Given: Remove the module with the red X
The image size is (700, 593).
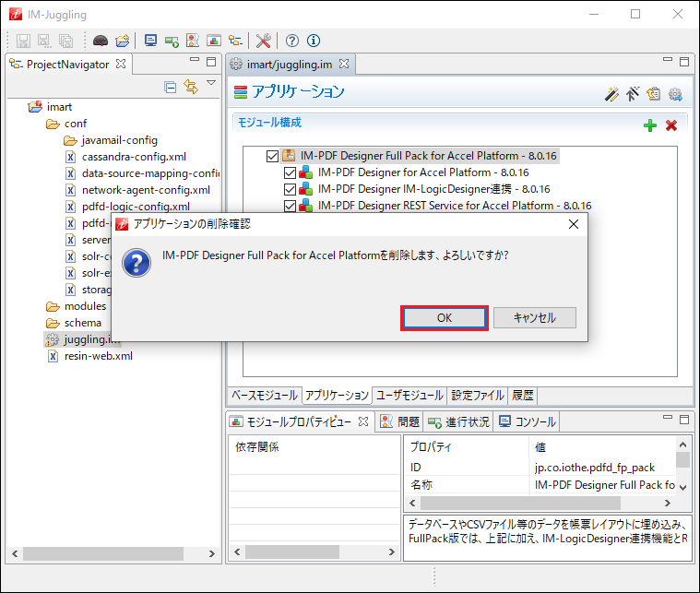Looking at the screenshot, I should pyautogui.click(x=671, y=125).
